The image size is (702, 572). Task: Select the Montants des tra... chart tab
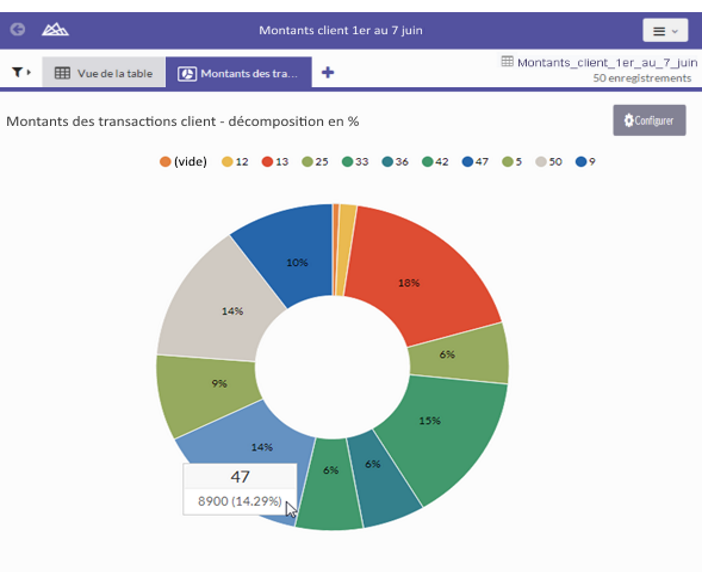point(238,73)
